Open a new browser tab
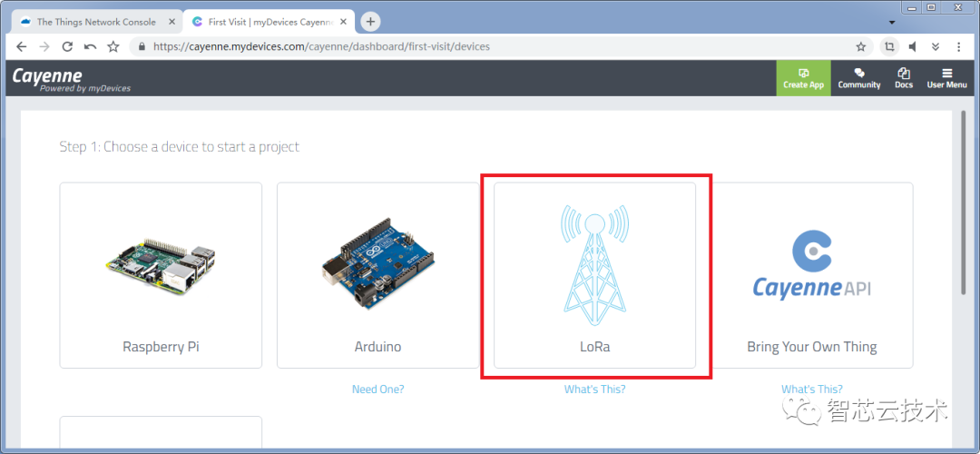The image size is (980, 454). pos(370,21)
